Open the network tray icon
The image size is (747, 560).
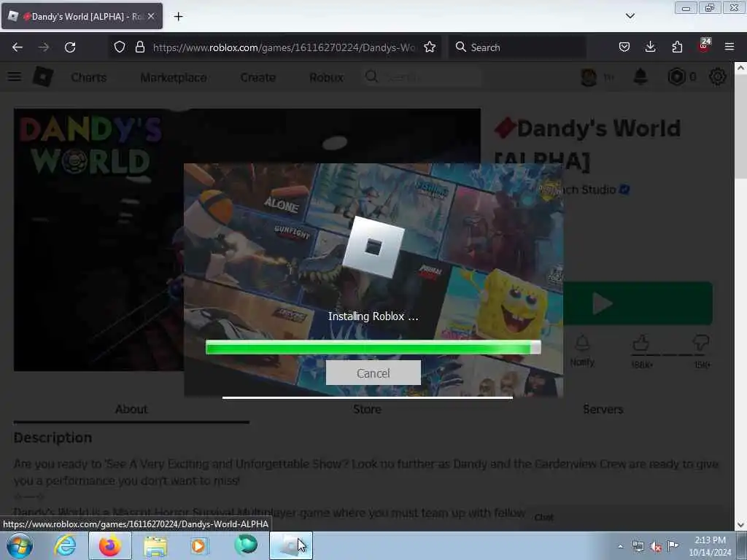tap(638, 546)
